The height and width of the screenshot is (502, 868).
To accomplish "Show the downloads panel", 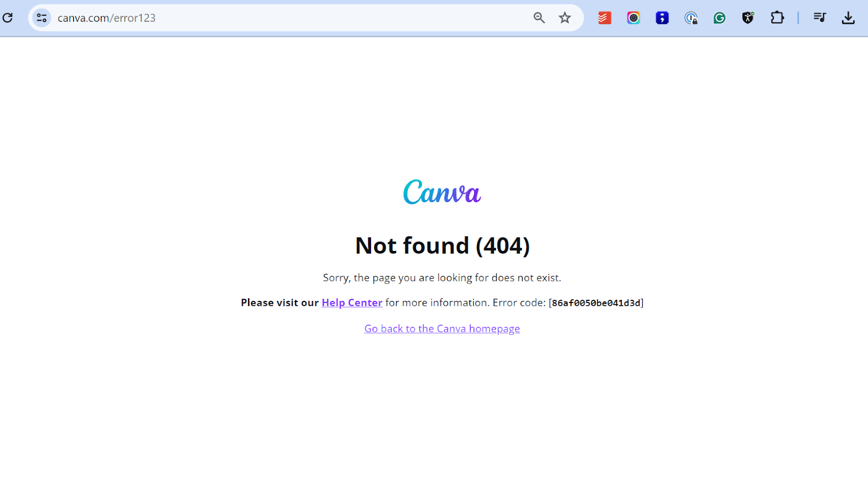I will (848, 18).
